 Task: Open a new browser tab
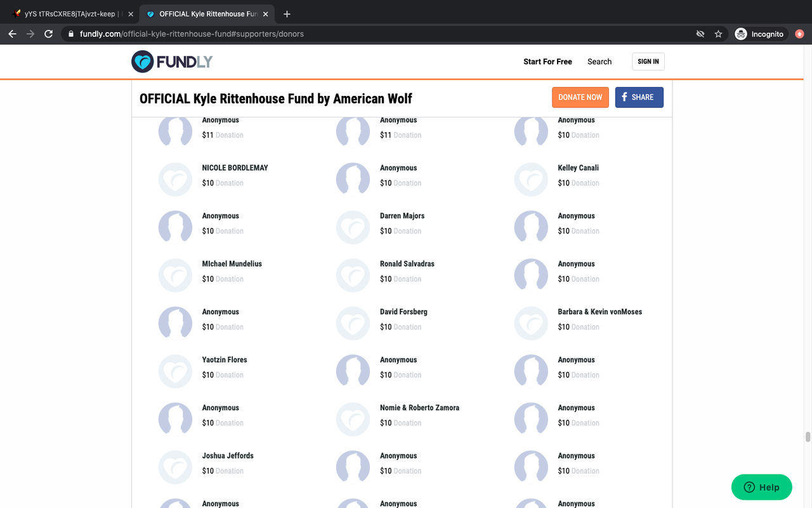287,14
